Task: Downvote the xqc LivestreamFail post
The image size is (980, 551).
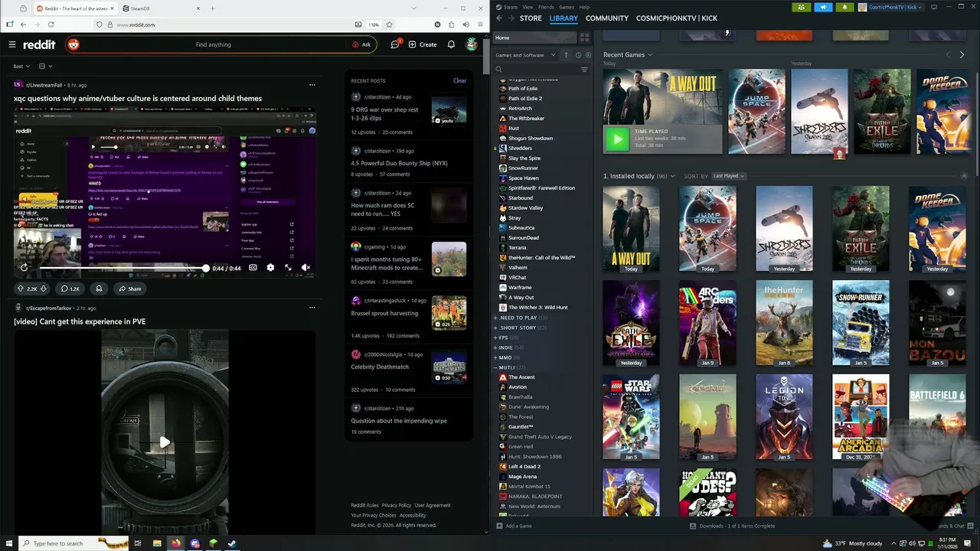Action: point(44,289)
